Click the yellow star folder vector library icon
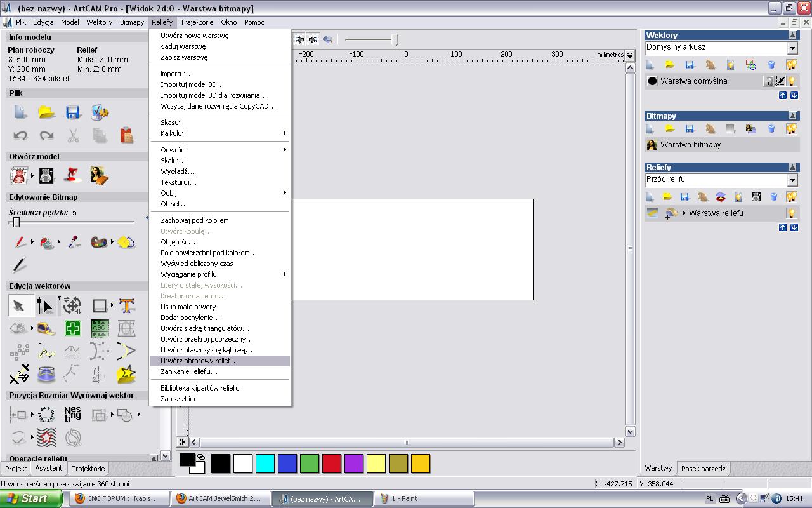812x508 pixels. point(127,374)
